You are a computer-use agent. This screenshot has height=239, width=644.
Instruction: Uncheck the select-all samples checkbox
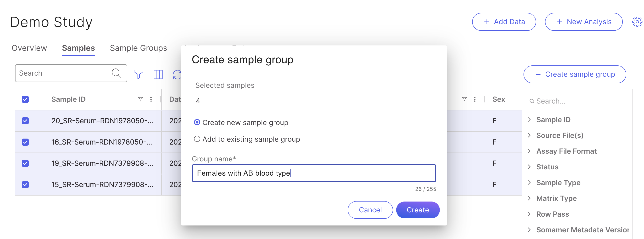click(25, 99)
